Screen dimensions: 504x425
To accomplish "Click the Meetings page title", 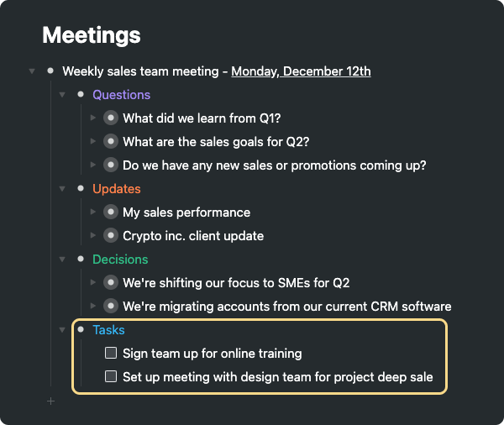I will [92, 35].
